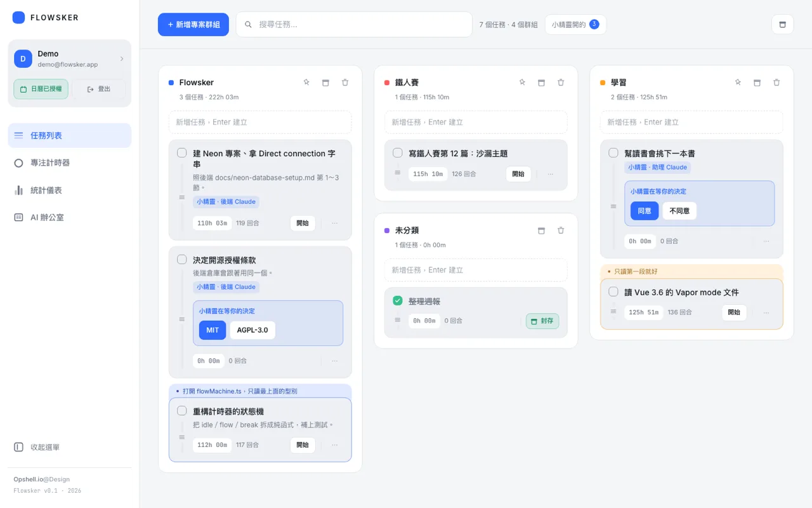The width and height of the screenshot is (812, 508).
Task: Choose the MIT license option
Action: [x=213, y=330]
